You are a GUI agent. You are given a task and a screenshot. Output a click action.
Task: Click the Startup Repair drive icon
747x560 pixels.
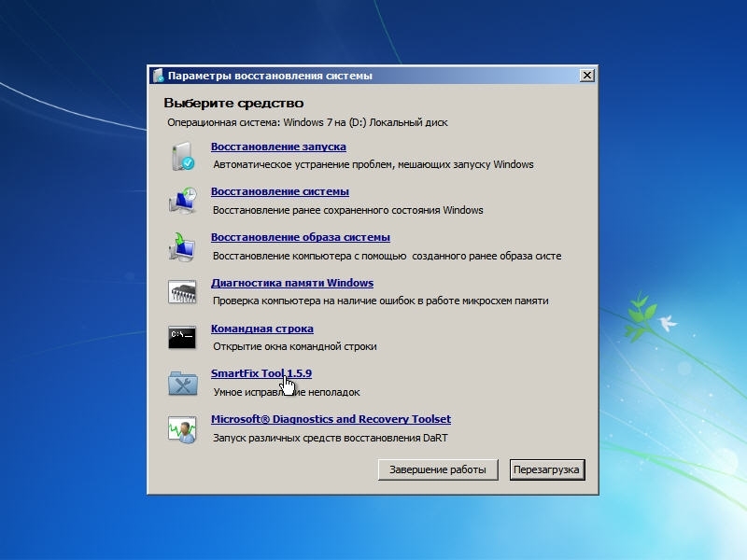pyautogui.click(x=182, y=156)
